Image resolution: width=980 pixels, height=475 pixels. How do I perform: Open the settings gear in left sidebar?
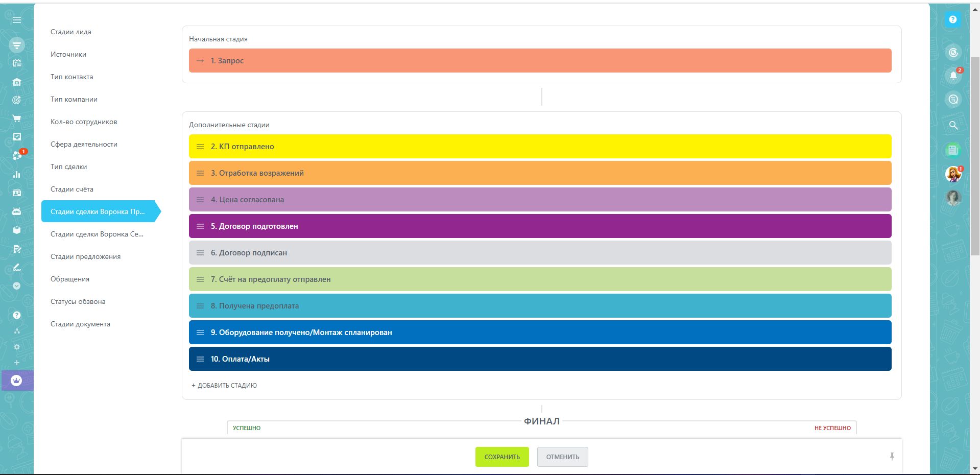click(17, 347)
